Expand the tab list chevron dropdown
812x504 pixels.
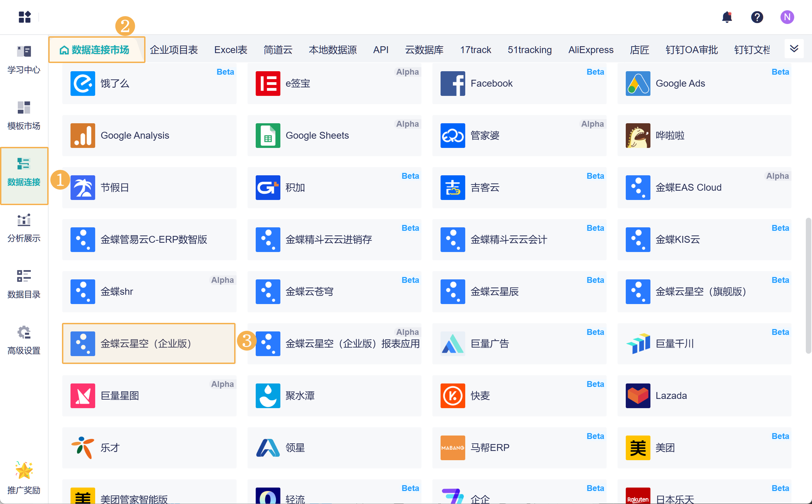pyautogui.click(x=794, y=49)
